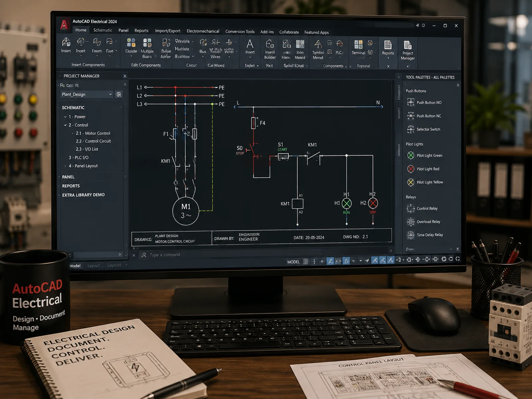Switch to the Schematic ribbon tab
The width and height of the screenshot is (532, 399).
(x=103, y=30)
